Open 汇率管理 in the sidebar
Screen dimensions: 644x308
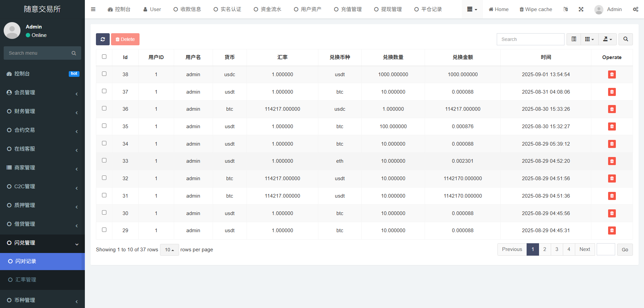[x=26, y=280]
